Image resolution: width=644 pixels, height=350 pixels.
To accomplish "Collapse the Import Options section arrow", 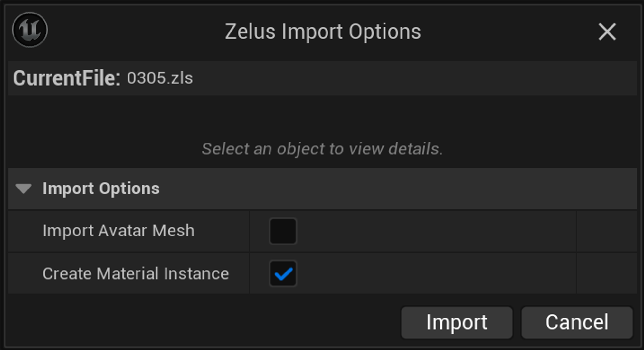I will click(x=24, y=189).
